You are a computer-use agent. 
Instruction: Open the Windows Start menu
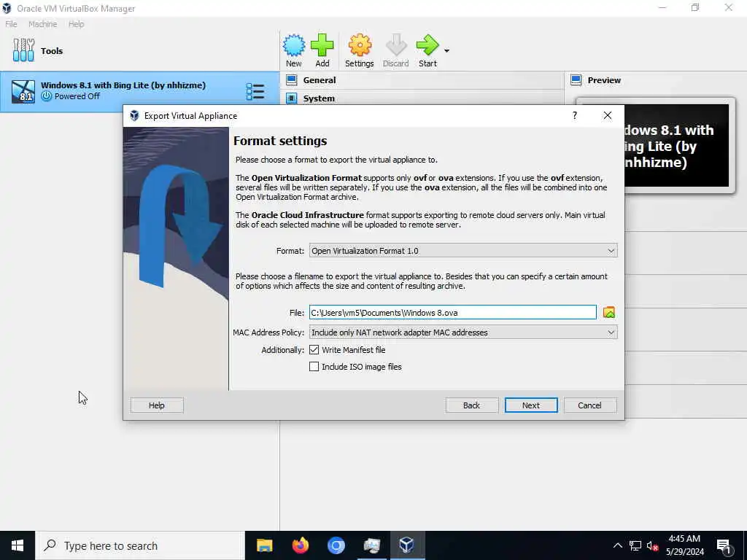18,545
